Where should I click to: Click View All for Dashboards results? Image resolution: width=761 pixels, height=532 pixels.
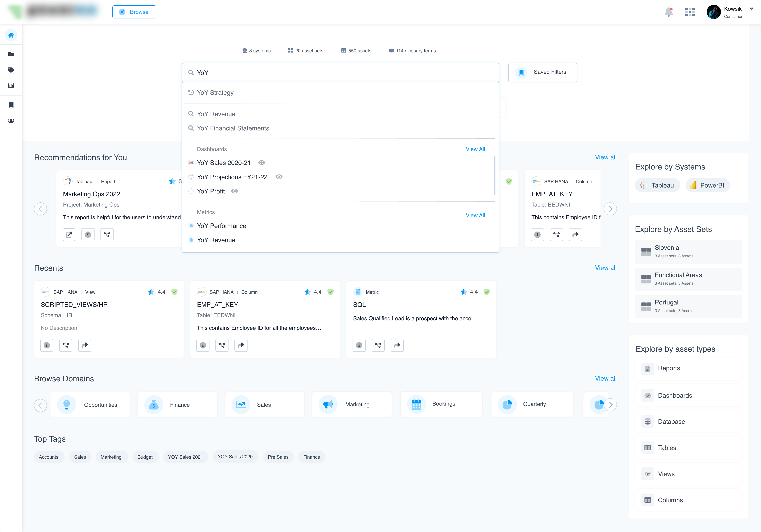click(475, 149)
